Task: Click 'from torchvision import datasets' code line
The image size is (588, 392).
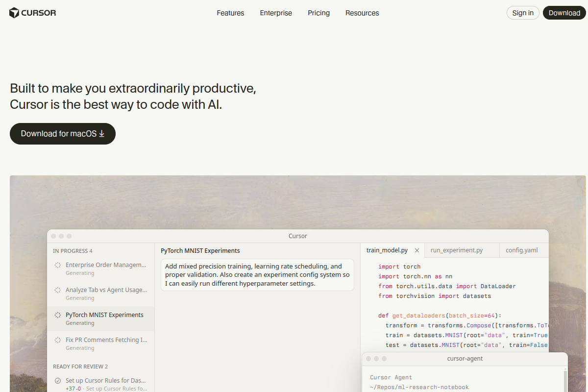Action: 435,296
